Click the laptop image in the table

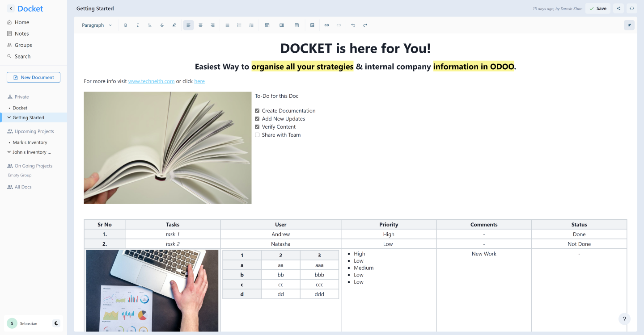pyautogui.click(x=152, y=290)
